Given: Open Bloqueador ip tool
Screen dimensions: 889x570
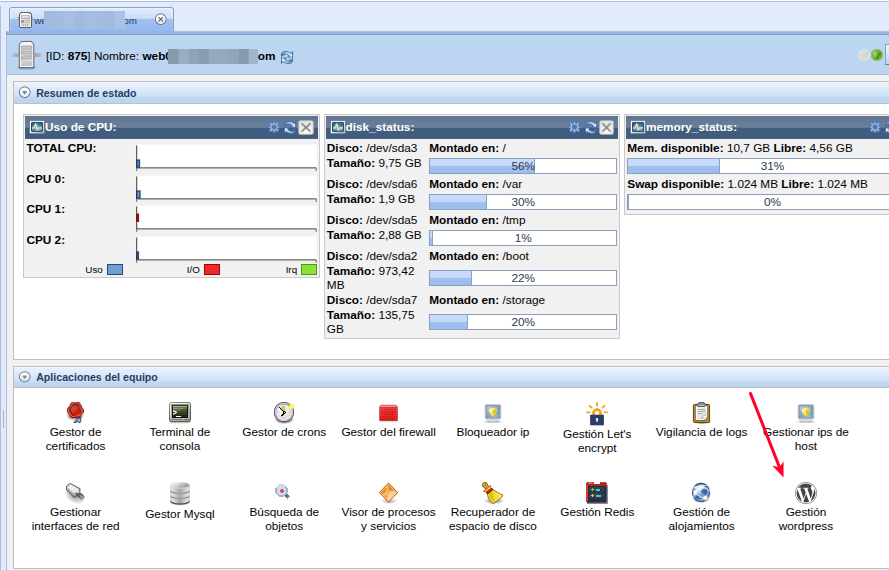Looking at the screenshot, I should 492,413.
